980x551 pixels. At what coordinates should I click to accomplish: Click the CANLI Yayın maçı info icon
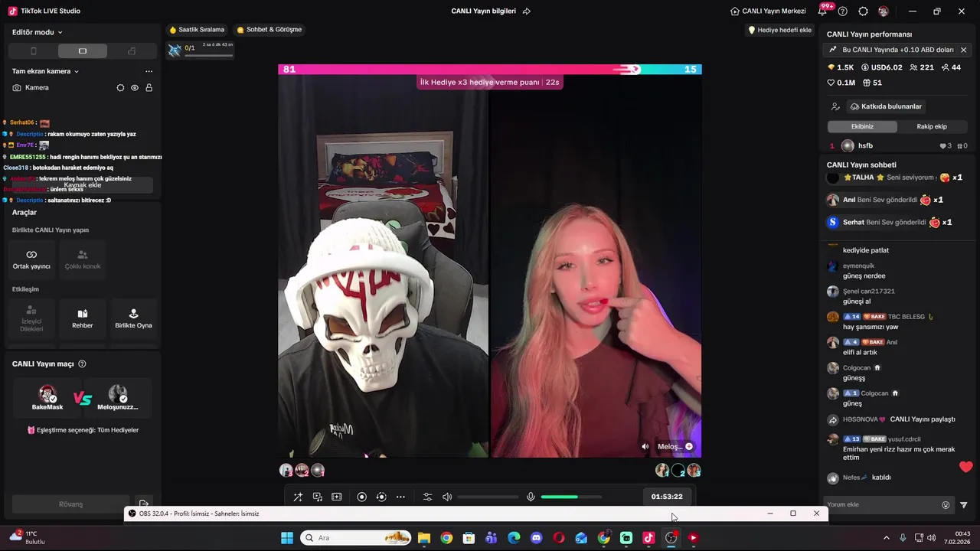82,364
